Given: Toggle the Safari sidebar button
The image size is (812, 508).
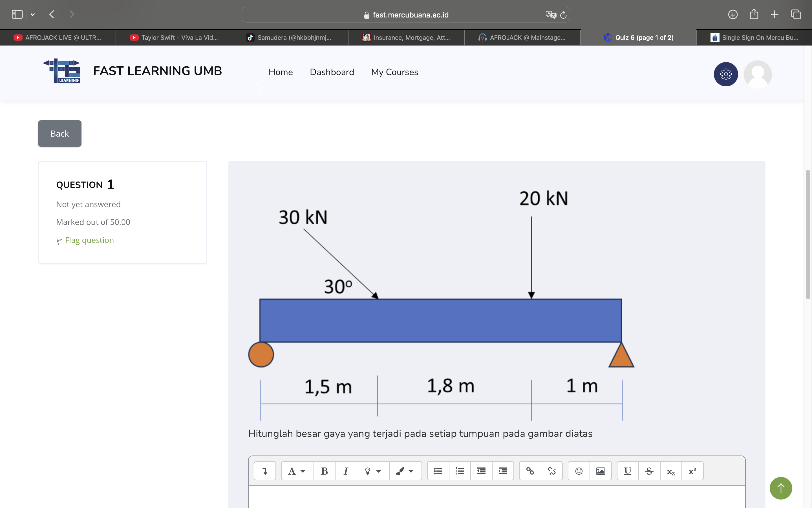Looking at the screenshot, I should point(17,14).
